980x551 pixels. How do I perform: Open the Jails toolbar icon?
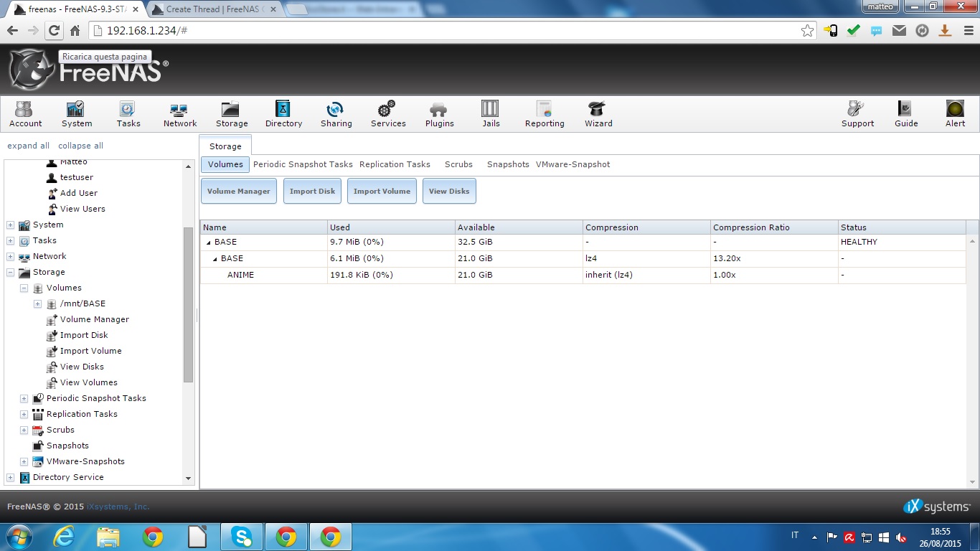click(x=491, y=113)
